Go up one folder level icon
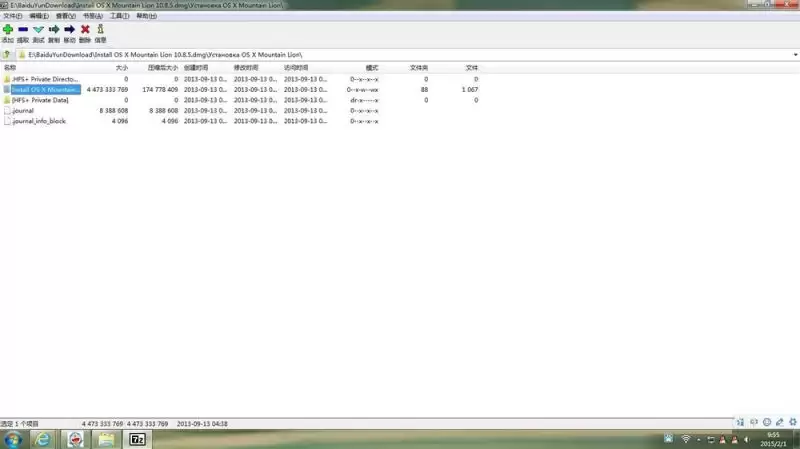800x449 pixels. tap(7, 55)
